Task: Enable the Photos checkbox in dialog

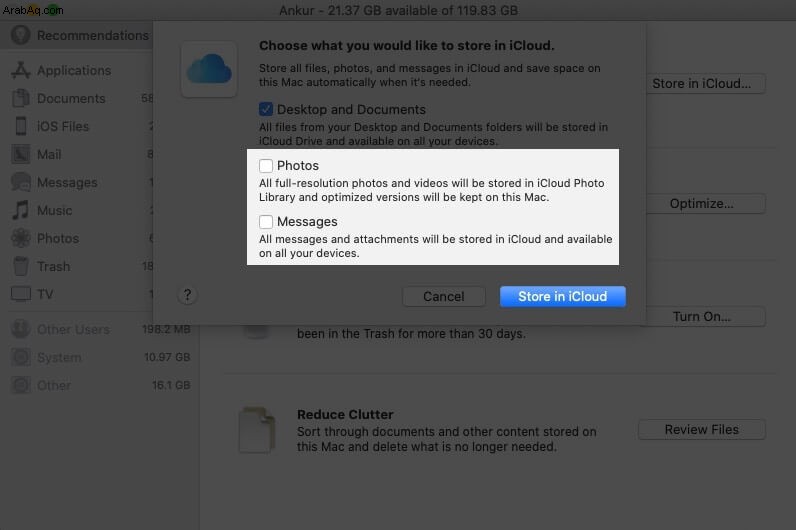Action: pos(266,165)
